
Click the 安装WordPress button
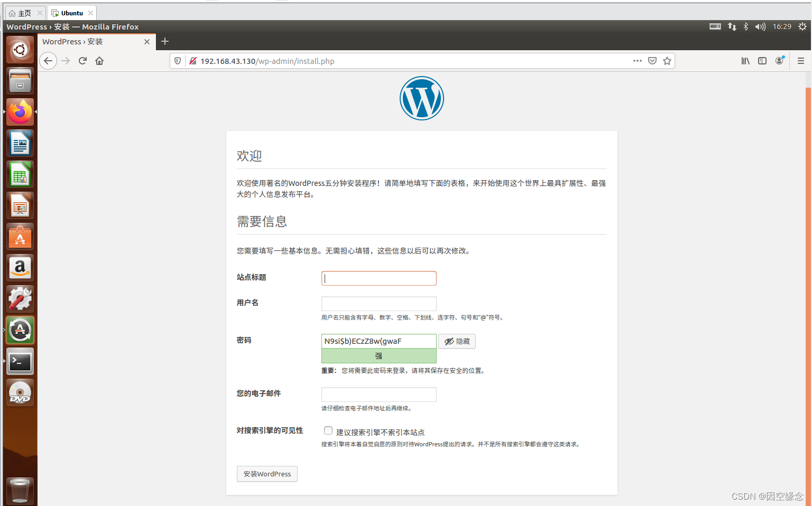pyautogui.click(x=267, y=474)
